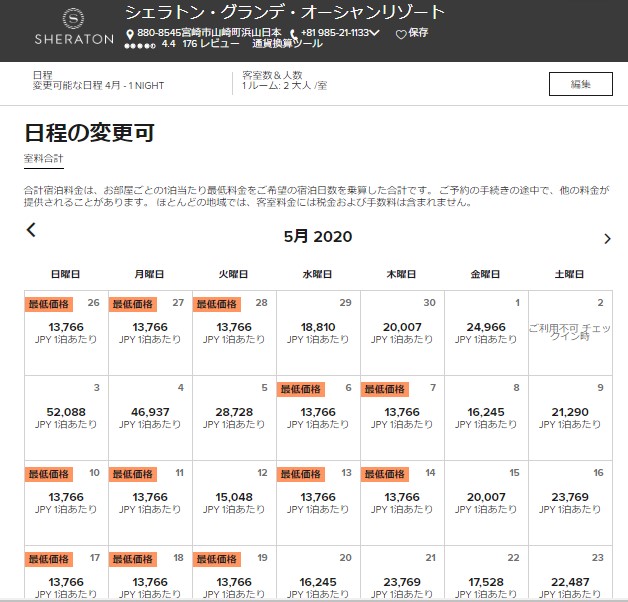Click 最低価格 badge on May 6
This screenshot has width=628, height=602.
[301, 389]
